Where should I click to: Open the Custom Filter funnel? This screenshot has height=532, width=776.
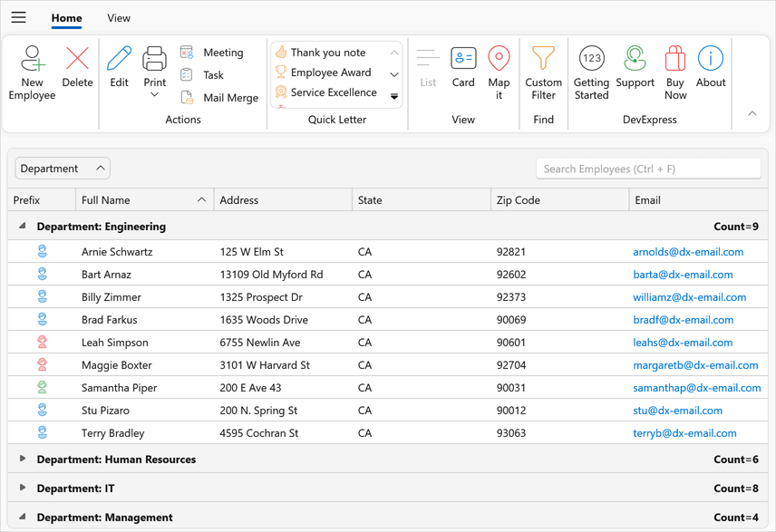pos(543,60)
